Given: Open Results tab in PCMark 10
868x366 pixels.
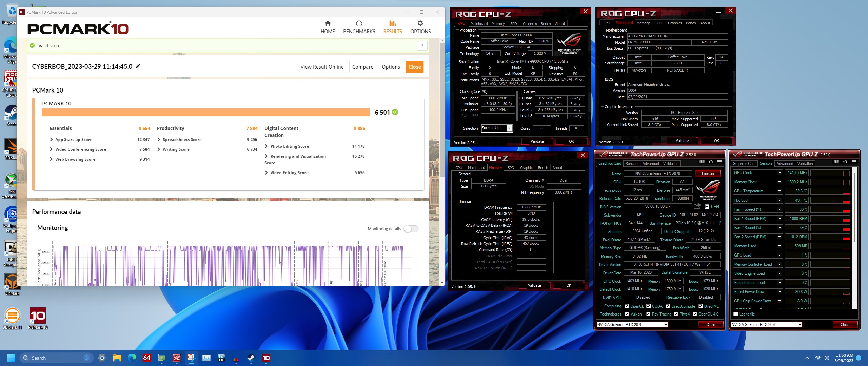Looking at the screenshot, I should pyautogui.click(x=393, y=27).
